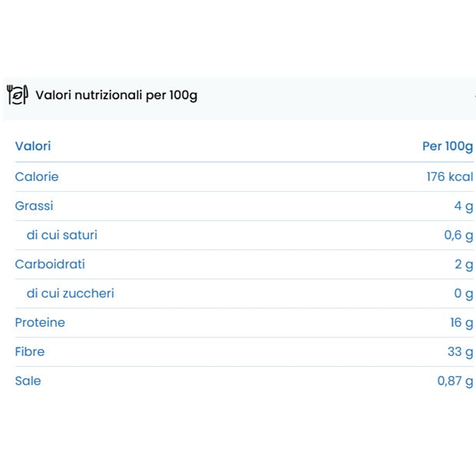The image size is (476, 475).
Task: Click the '4 g' fat value
Action: 464,206
